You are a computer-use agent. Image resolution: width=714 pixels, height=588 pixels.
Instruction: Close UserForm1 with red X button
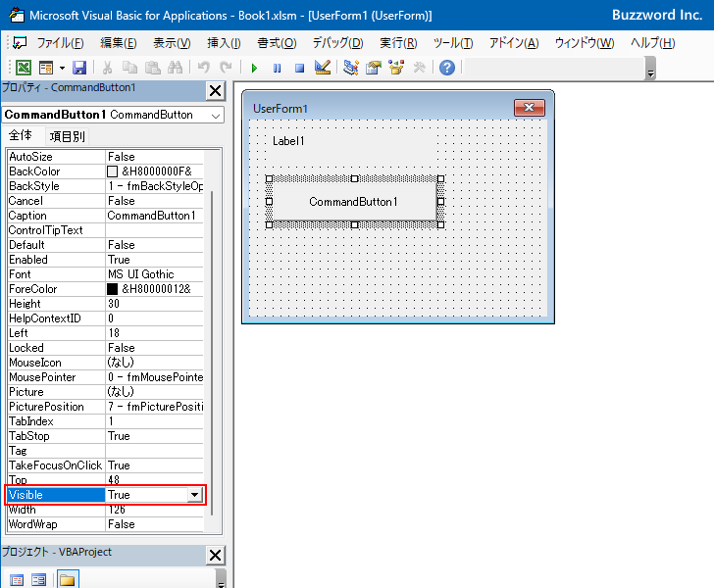pyautogui.click(x=530, y=108)
